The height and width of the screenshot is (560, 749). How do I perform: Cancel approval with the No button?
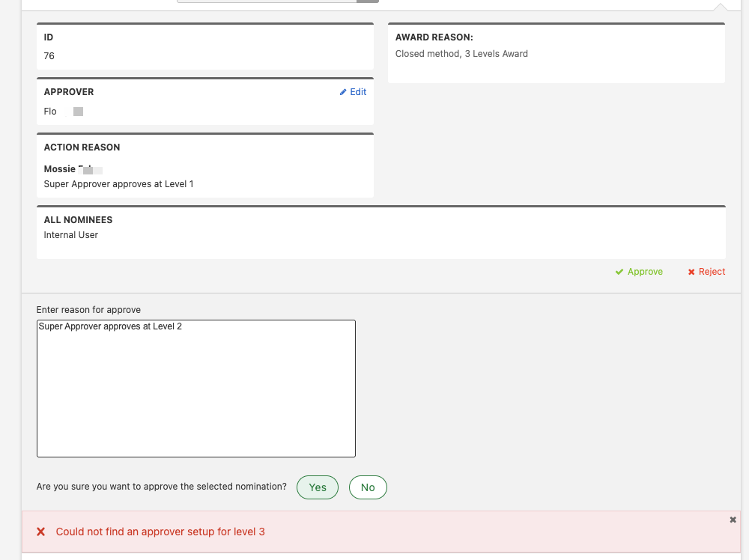[x=368, y=487]
